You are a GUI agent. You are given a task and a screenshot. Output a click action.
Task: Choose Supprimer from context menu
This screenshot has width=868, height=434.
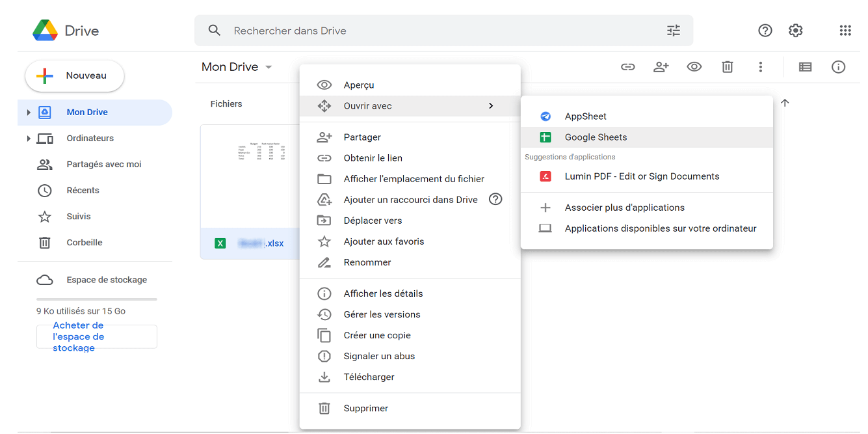(x=410, y=408)
